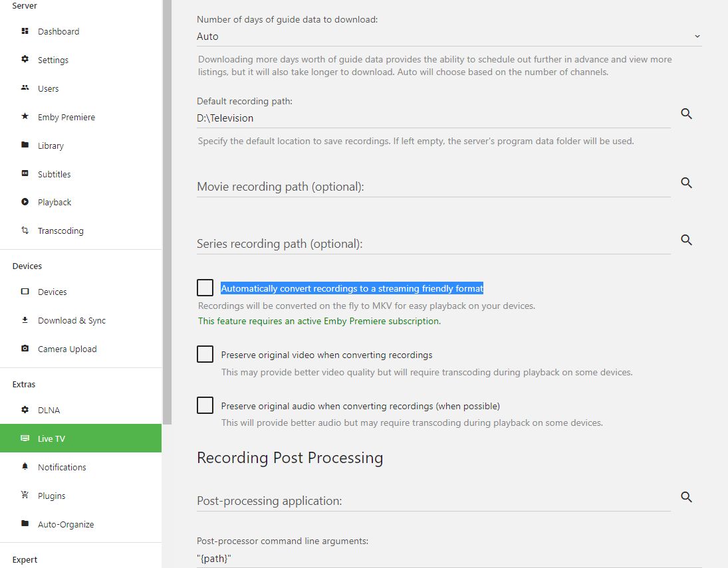Click the sidebar vertical scrollbar
The height and width of the screenshot is (568, 728).
pyautogui.click(x=167, y=199)
